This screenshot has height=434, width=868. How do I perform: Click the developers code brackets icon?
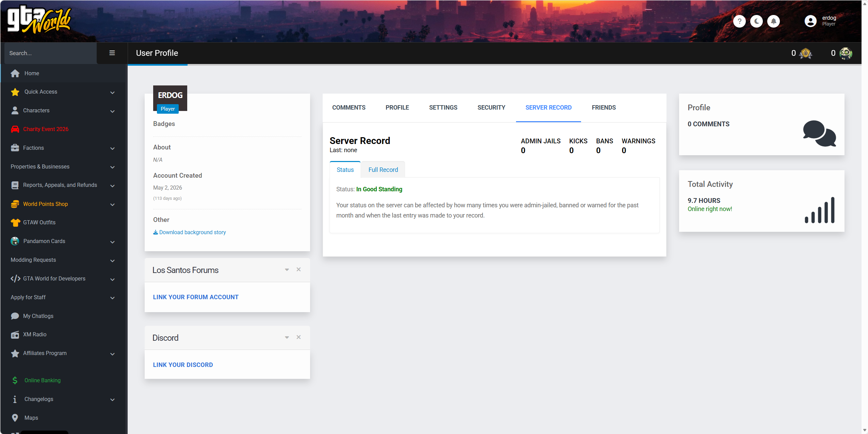[15, 278]
